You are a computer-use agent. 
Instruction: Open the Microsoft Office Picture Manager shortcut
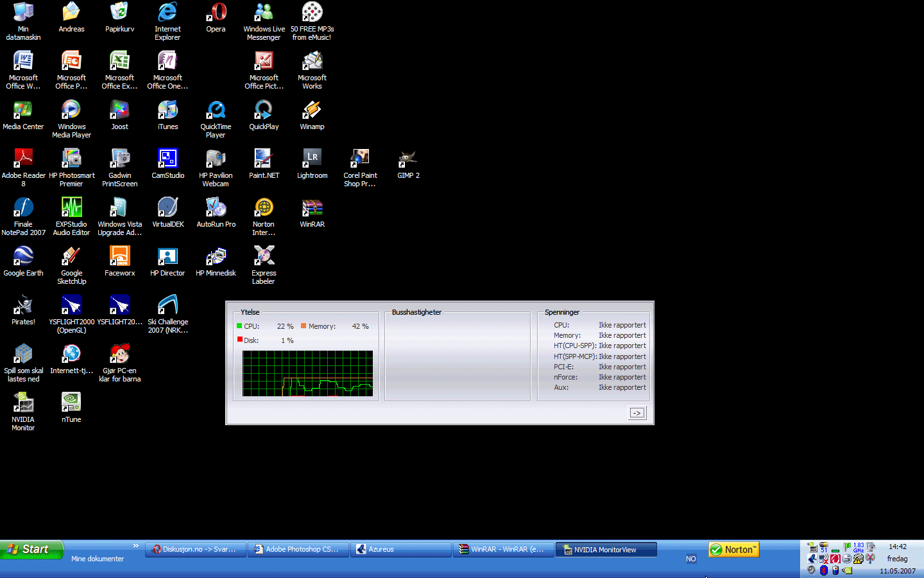coord(264,70)
